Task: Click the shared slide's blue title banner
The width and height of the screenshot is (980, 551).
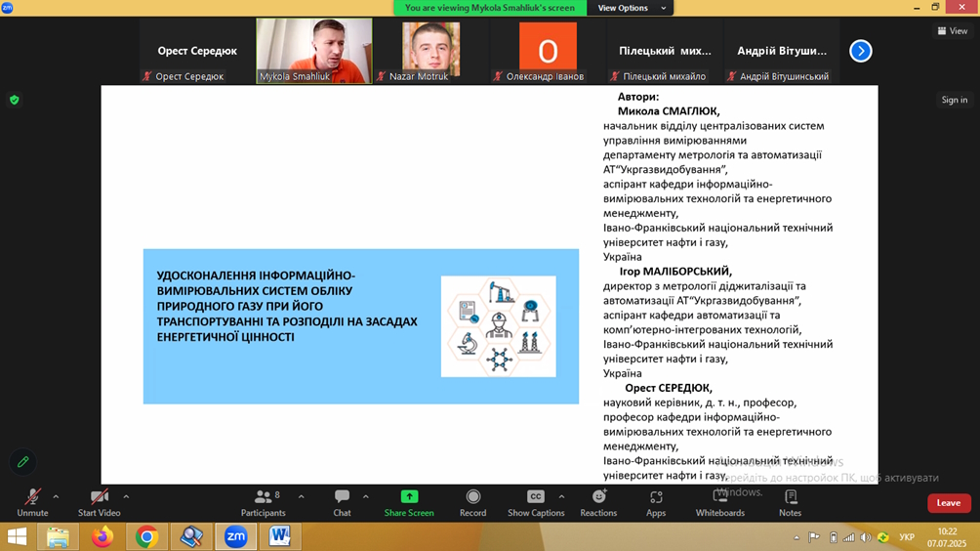Action: pyautogui.click(x=360, y=326)
